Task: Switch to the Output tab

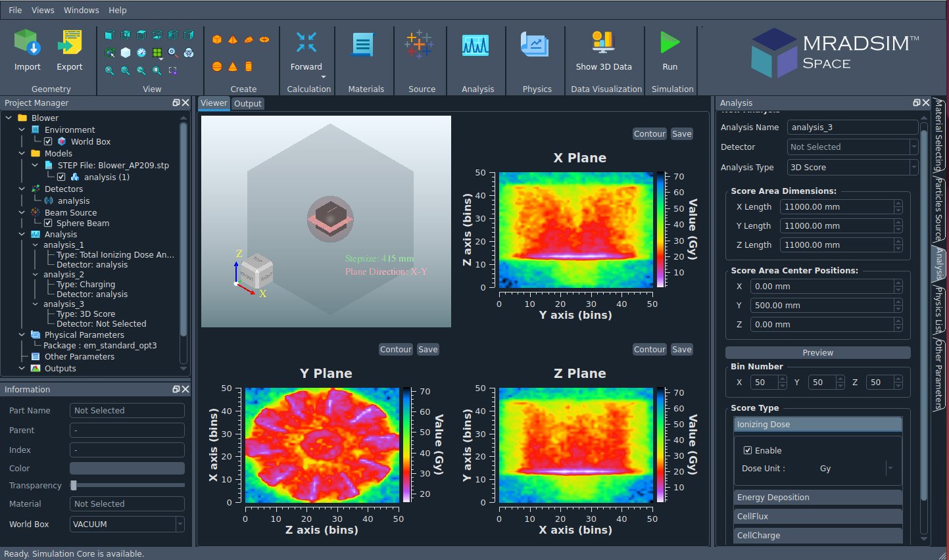Action: (x=247, y=103)
